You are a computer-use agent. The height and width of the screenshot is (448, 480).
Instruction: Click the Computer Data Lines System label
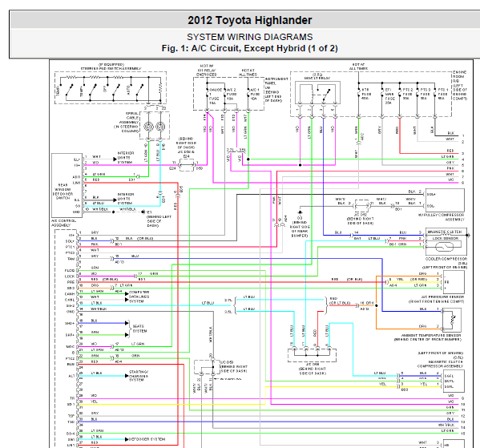(139, 297)
